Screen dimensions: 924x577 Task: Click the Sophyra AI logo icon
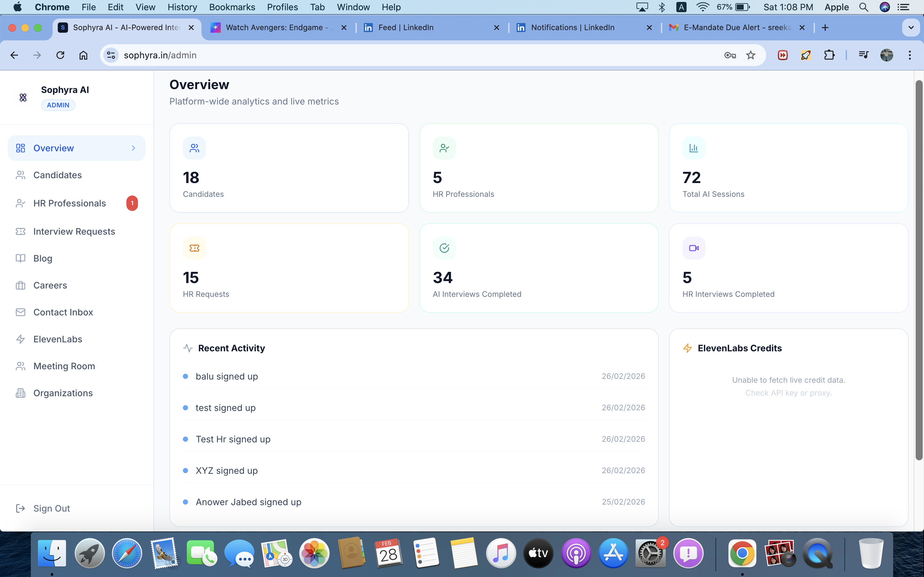[x=23, y=97]
